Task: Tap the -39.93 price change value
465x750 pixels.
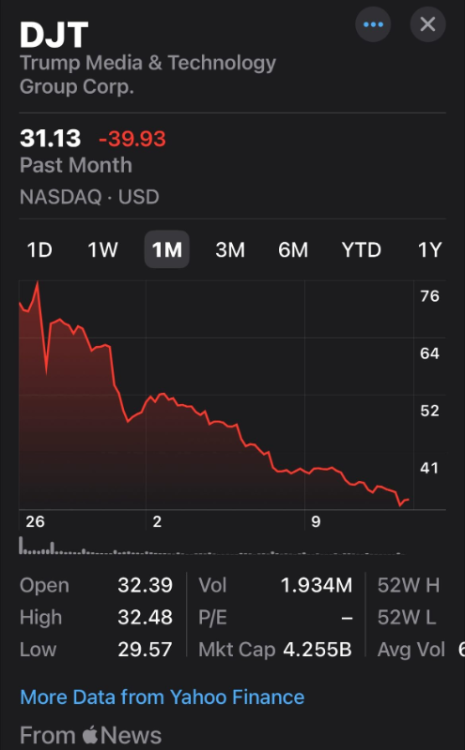Action: click(x=132, y=139)
